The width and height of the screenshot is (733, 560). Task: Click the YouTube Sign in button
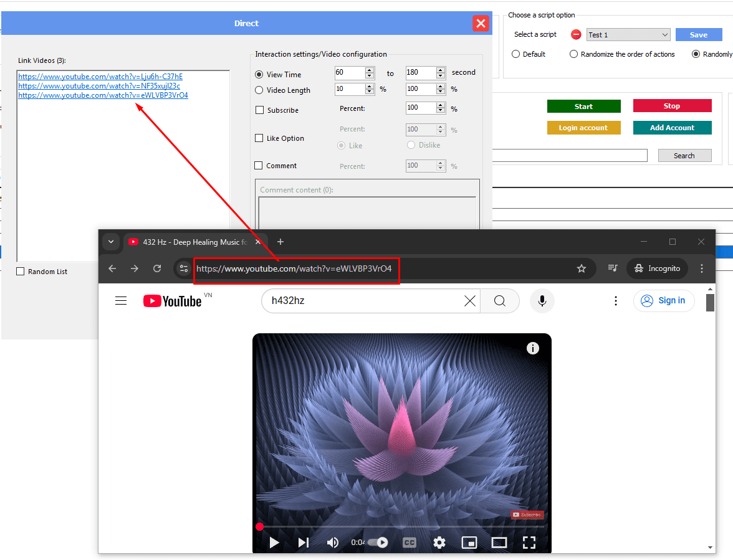[664, 301]
